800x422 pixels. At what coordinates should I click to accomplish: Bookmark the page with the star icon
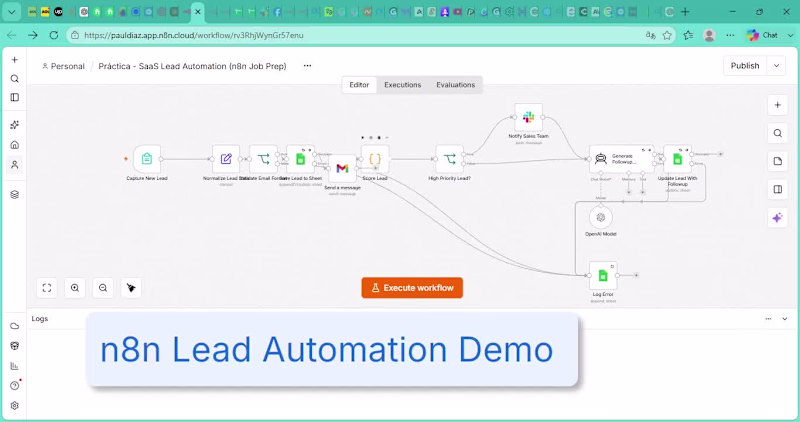667,35
